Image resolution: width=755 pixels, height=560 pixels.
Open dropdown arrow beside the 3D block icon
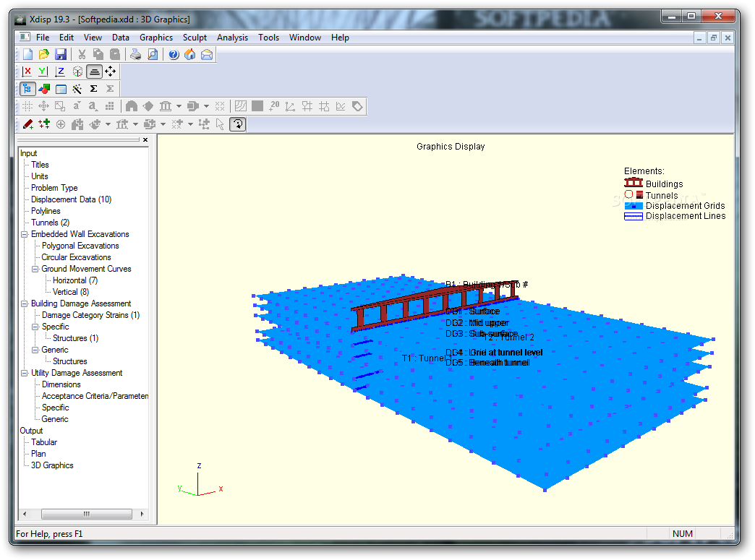(206, 106)
